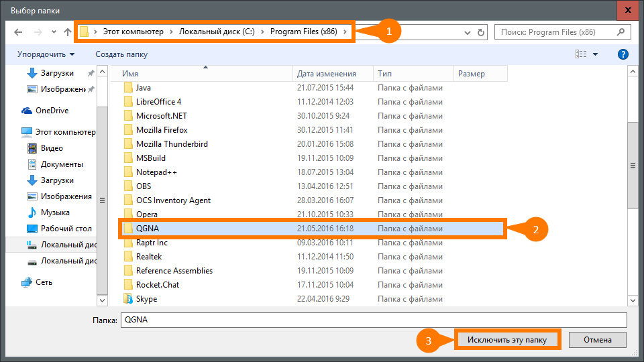Open the address bar history dropdown

tap(467, 32)
